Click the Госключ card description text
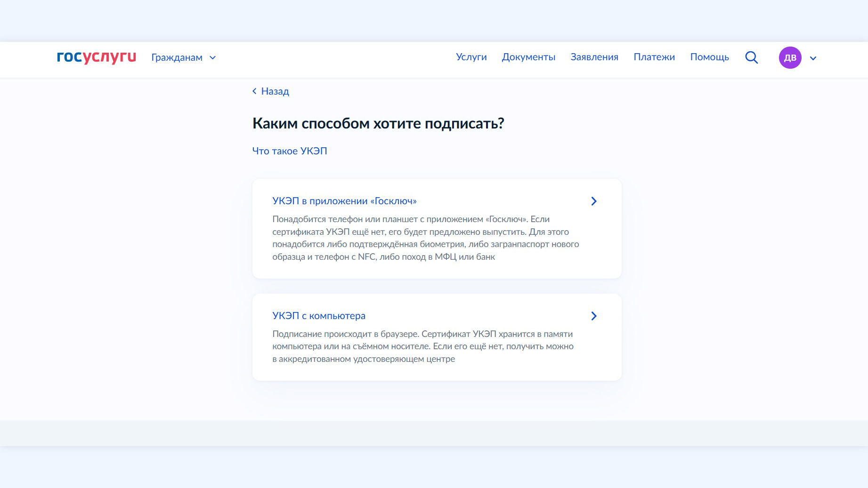 tap(425, 238)
